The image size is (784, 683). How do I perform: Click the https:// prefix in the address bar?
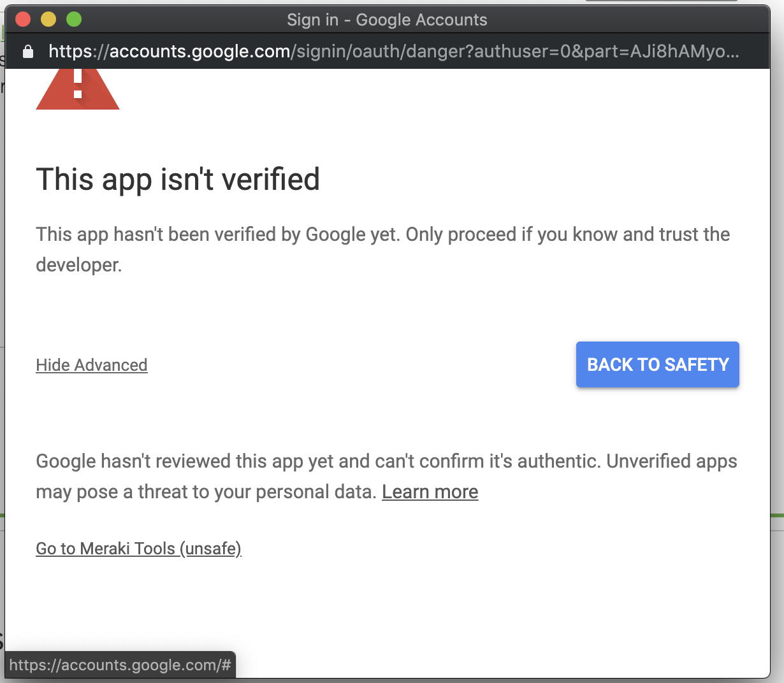click(x=79, y=52)
